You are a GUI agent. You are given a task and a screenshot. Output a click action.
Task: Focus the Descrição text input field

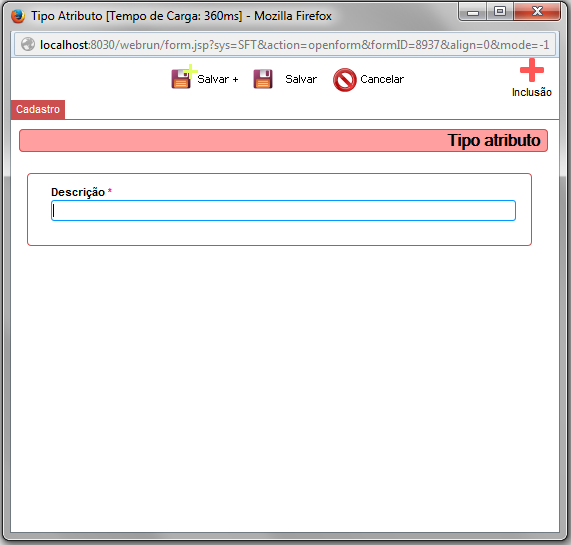click(x=283, y=210)
